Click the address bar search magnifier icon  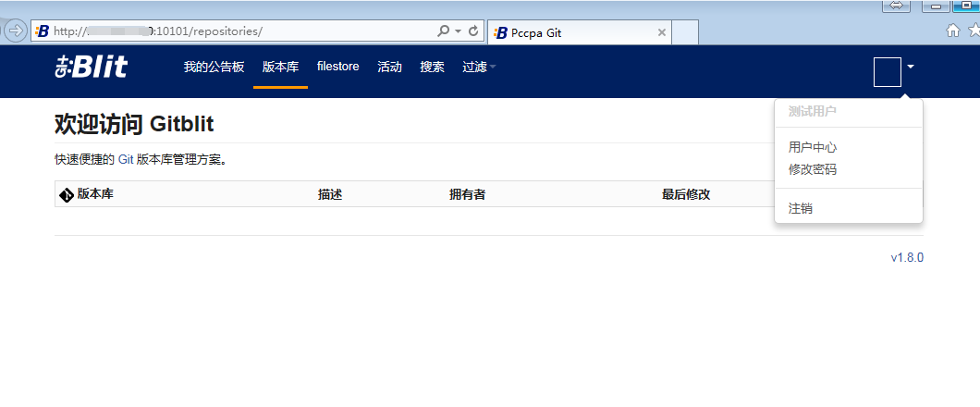pos(443,31)
